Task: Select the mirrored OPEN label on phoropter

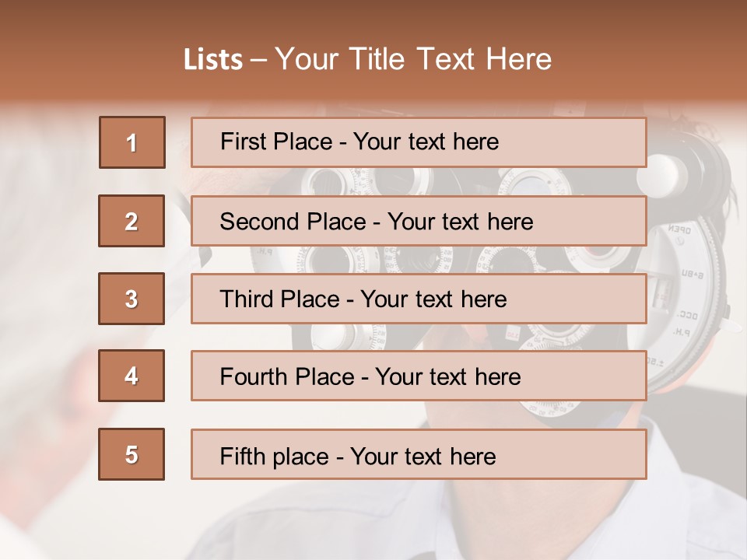Action: (x=679, y=229)
